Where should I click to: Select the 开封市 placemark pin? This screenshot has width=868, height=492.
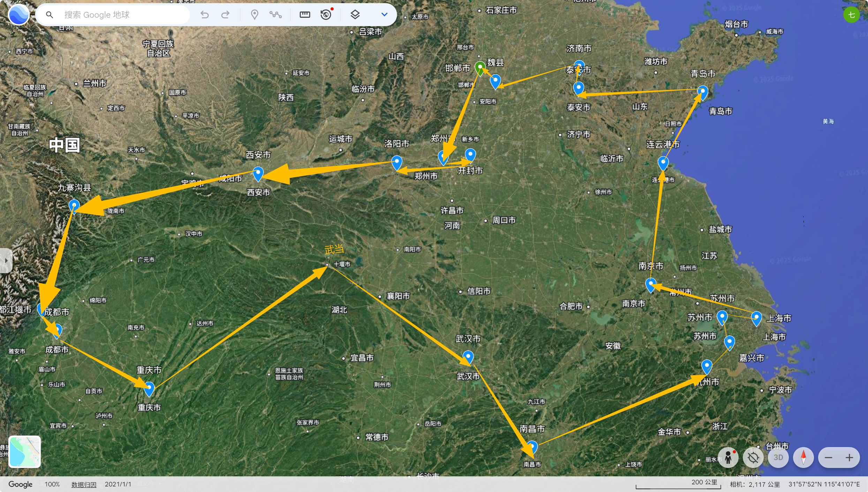point(470,155)
